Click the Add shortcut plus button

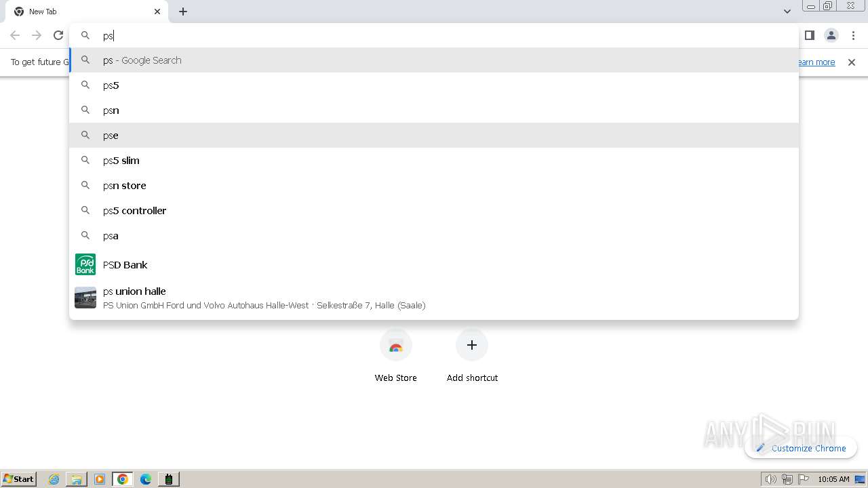pyautogui.click(x=472, y=345)
